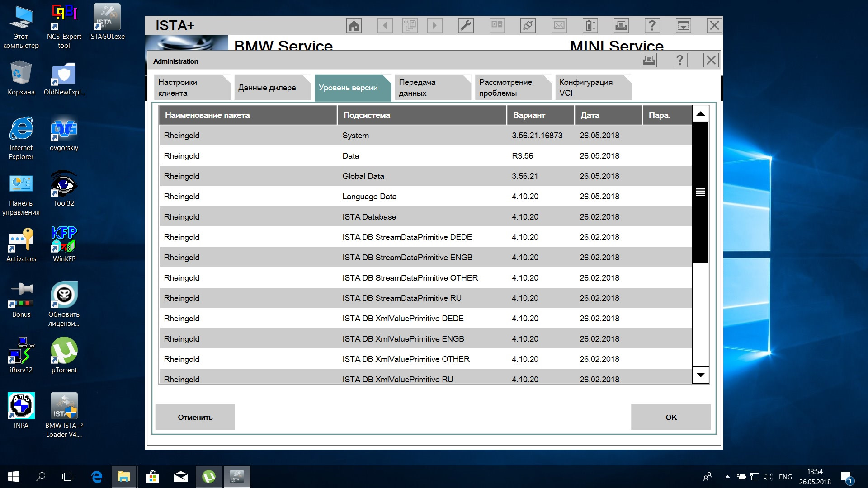868x488 pixels.
Task: Click scrollbar down arrow in version table
Action: (x=700, y=375)
